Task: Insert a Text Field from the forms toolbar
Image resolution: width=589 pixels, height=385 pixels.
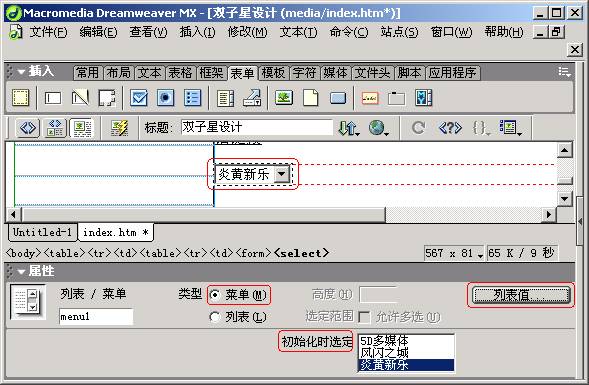Action: 53,98
